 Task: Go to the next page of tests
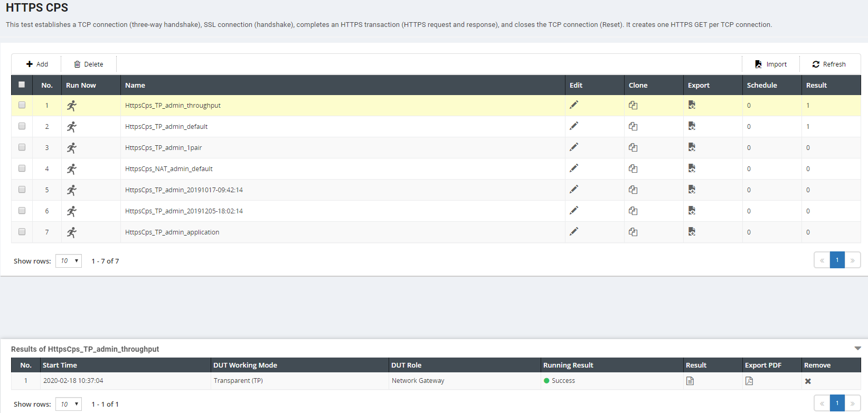(853, 260)
